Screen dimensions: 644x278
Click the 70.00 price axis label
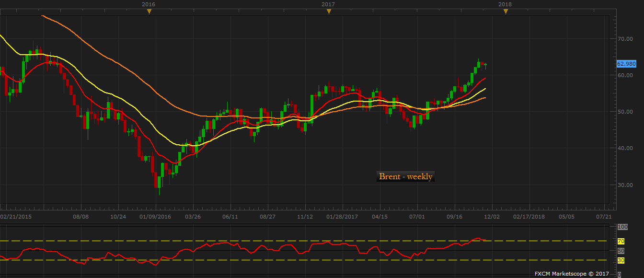(x=624, y=39)
